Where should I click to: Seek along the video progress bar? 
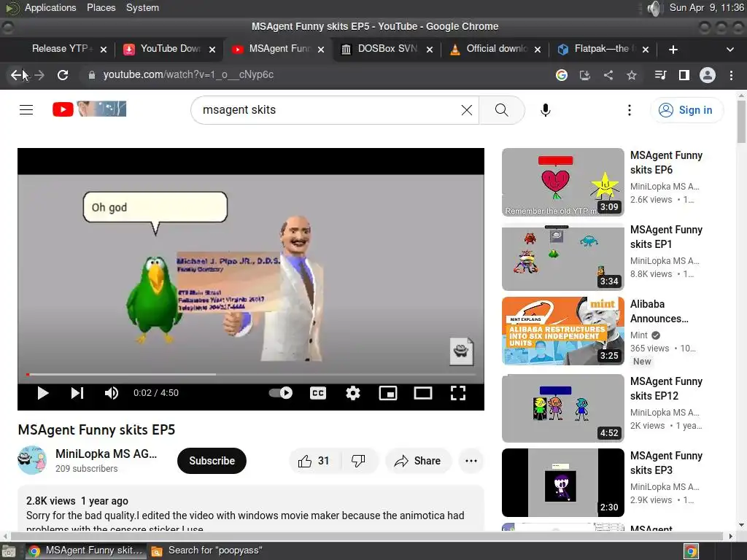pyautogui.click(x=251, y=375)
